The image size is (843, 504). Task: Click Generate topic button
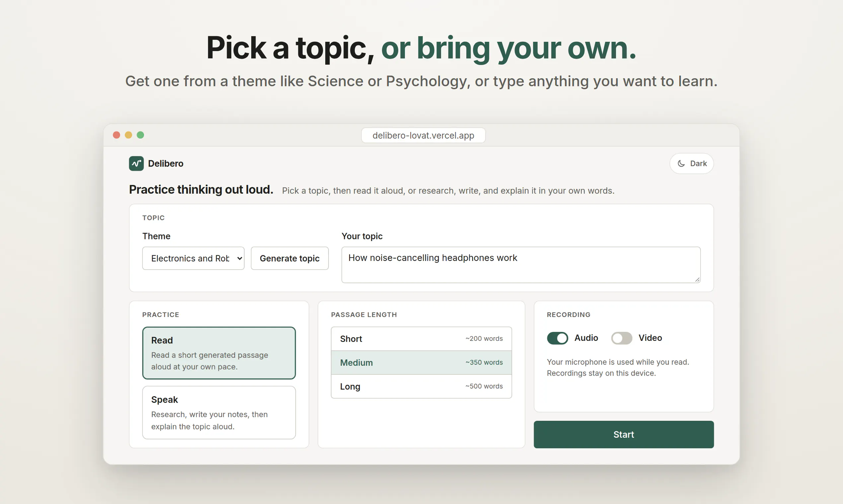pos(290,258)
